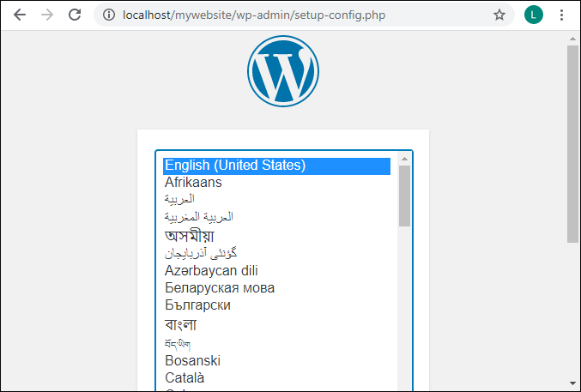Select Català in the language list
581x392 pixels.
click(x=277, y=378)
